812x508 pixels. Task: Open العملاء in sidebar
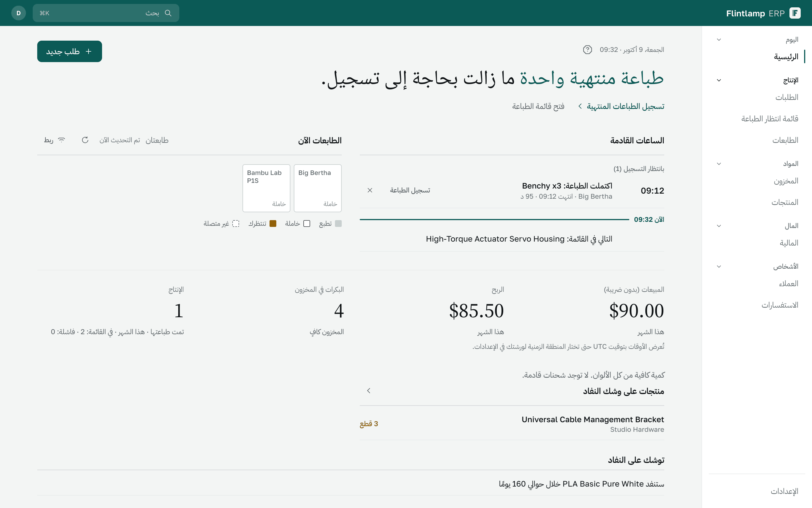[x=757, y=284]
